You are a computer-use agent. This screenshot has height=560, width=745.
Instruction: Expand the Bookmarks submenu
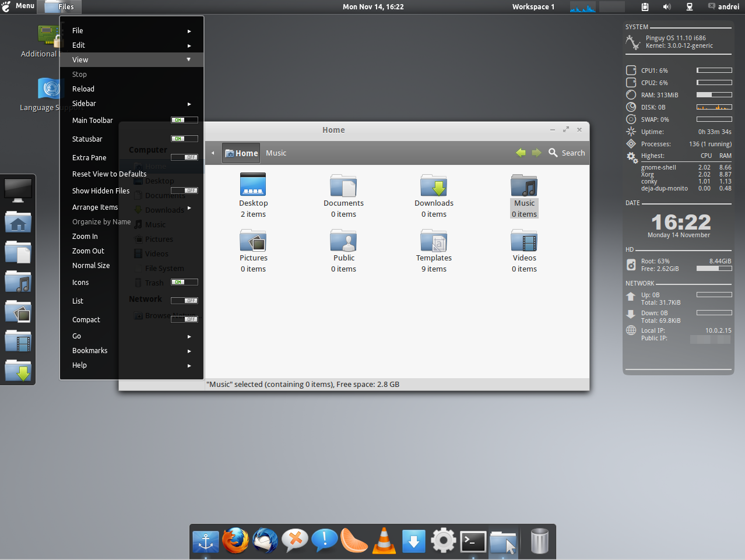pyautogui.click(x=132, y=351)
